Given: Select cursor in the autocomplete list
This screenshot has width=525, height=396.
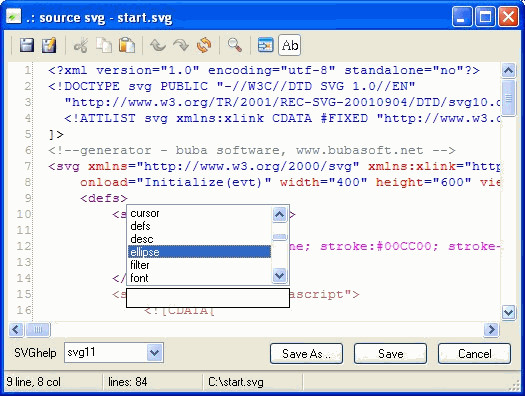Looking at the screenshot, I should pos(199,213).
